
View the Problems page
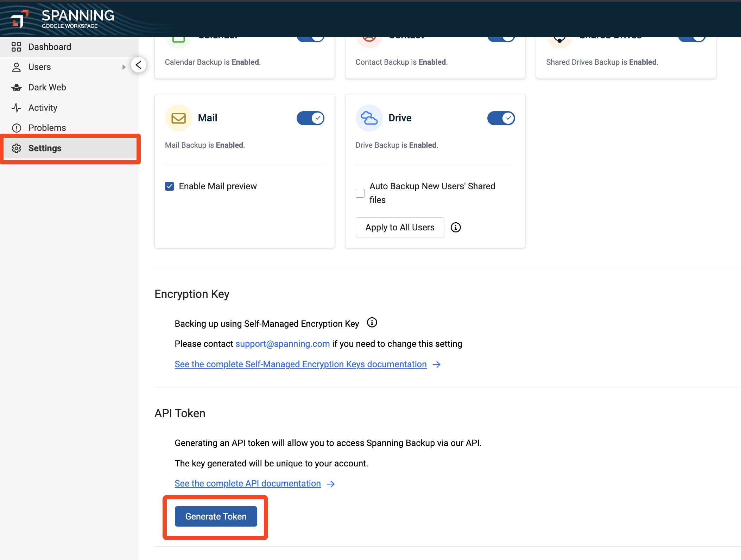click(69, 128)
